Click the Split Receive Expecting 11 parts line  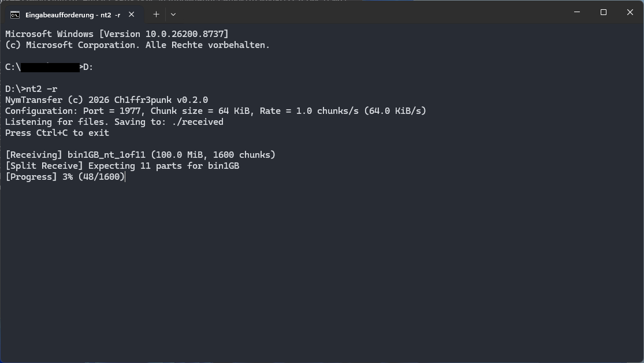(122, 166)
